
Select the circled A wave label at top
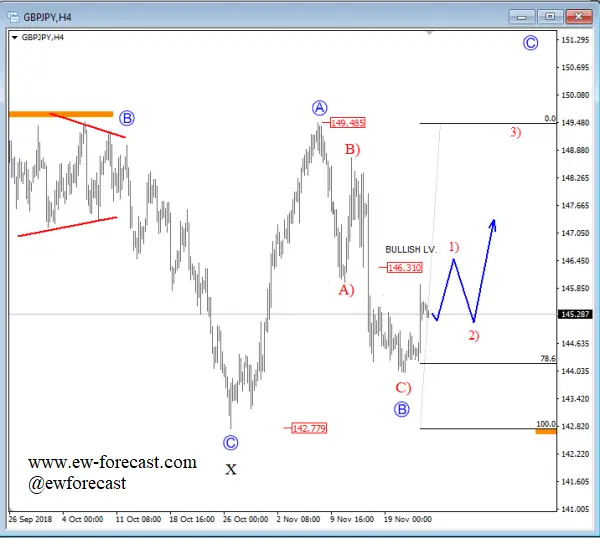click(320, 108)
